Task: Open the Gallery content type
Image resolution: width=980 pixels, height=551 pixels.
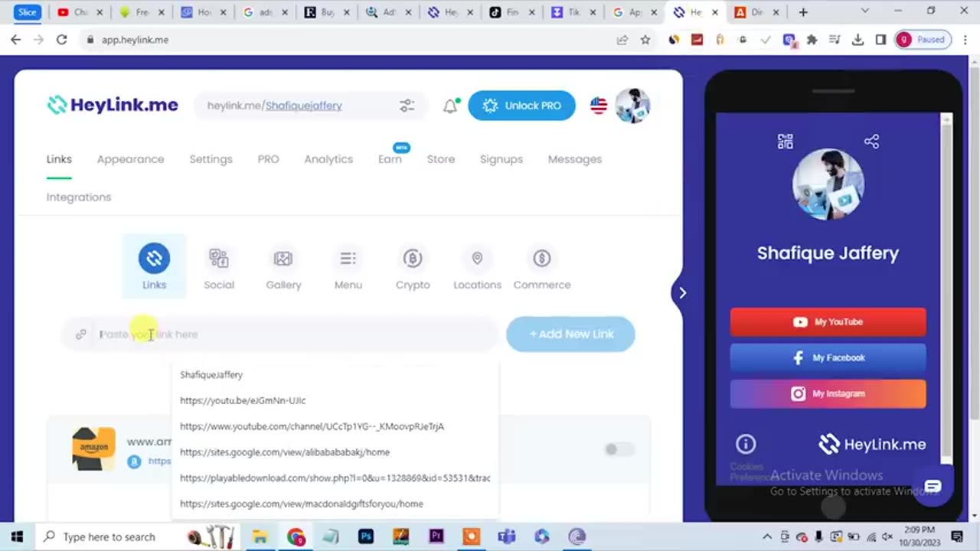Action: point(283,259)
